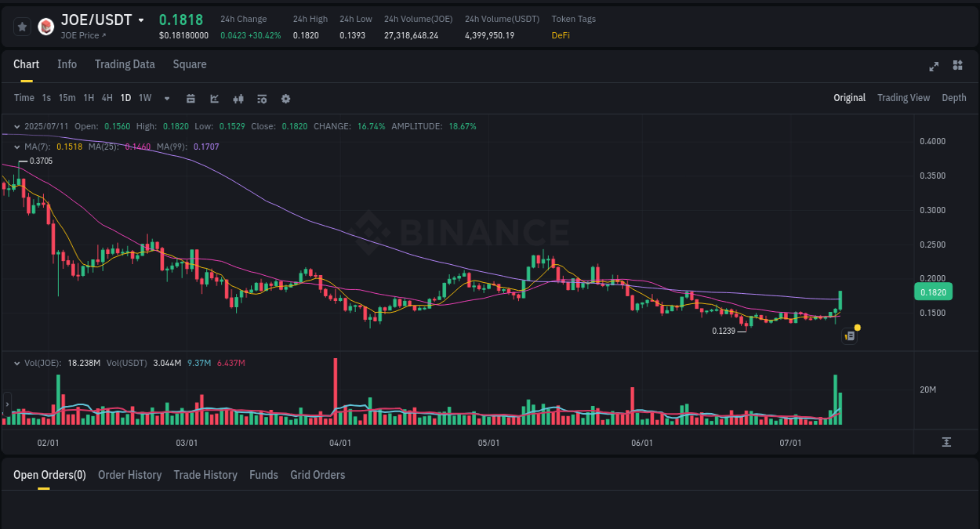
Task: Open the Order History tab
Action: tap(129, 475)
